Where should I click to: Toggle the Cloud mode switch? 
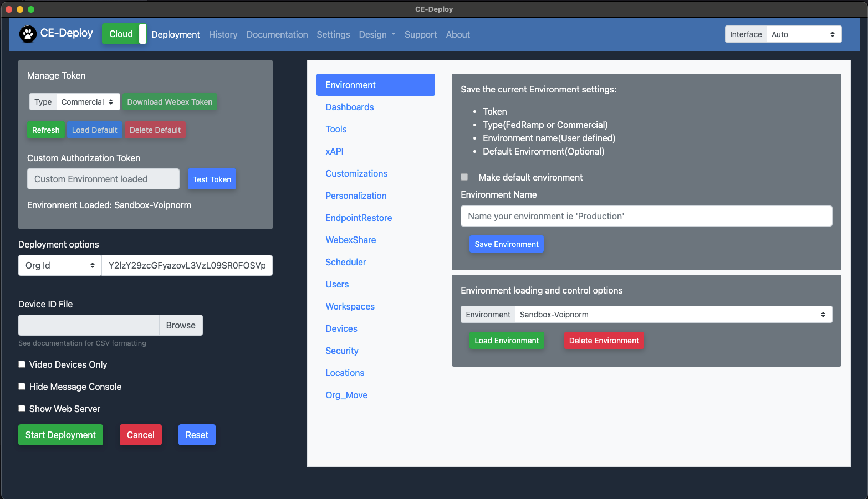point(124,34)
